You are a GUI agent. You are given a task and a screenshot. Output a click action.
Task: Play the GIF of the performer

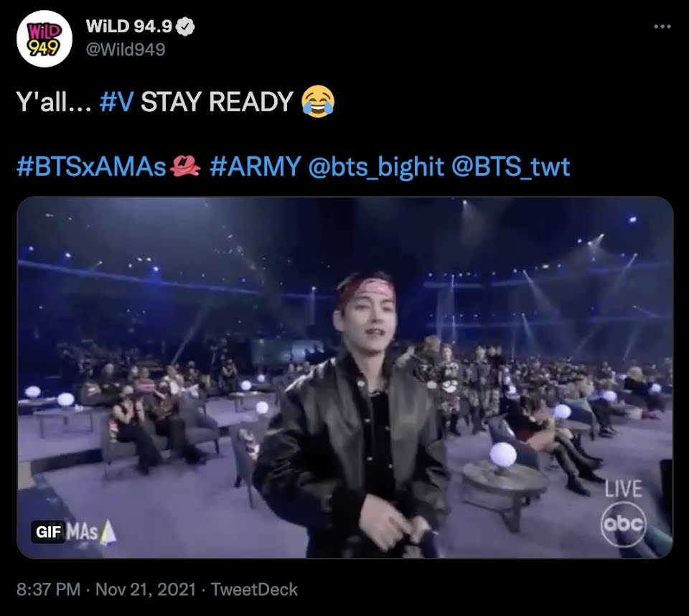pos(345,377)
